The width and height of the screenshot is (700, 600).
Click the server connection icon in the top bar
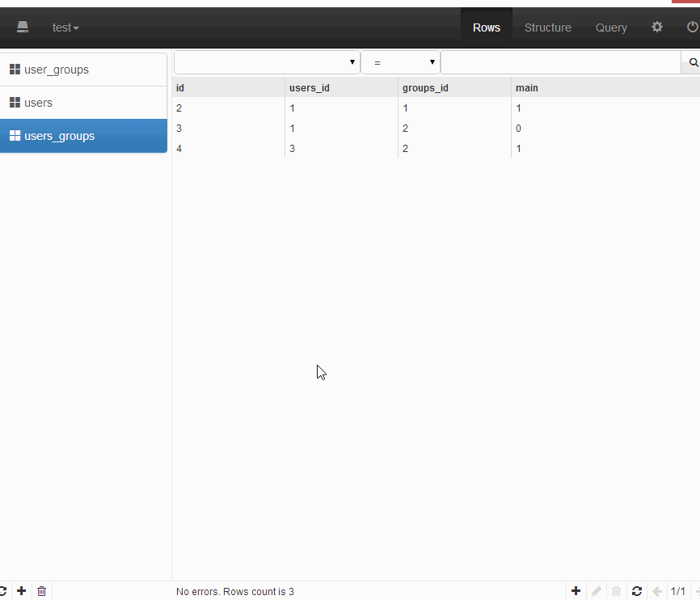point(23,27)
